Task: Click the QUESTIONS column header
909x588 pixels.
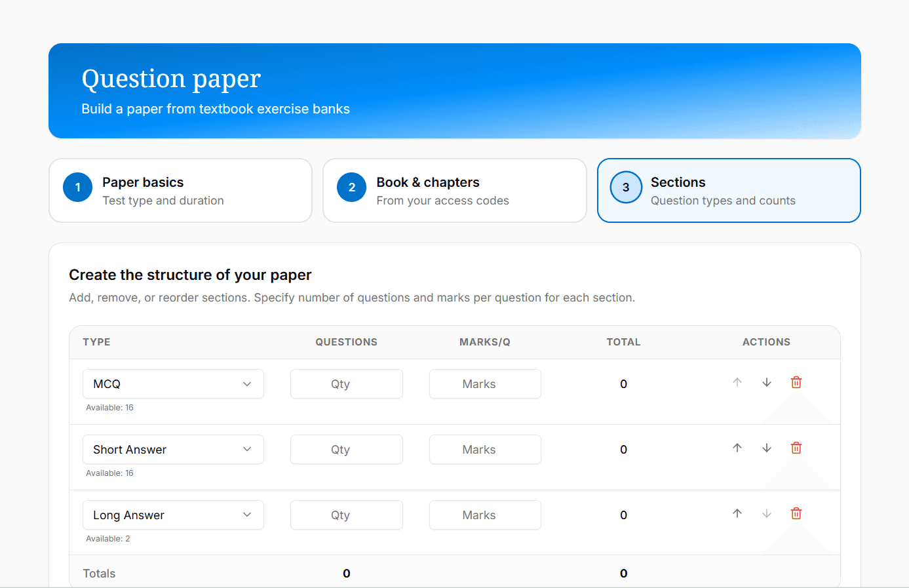Action: pos(346,342)
